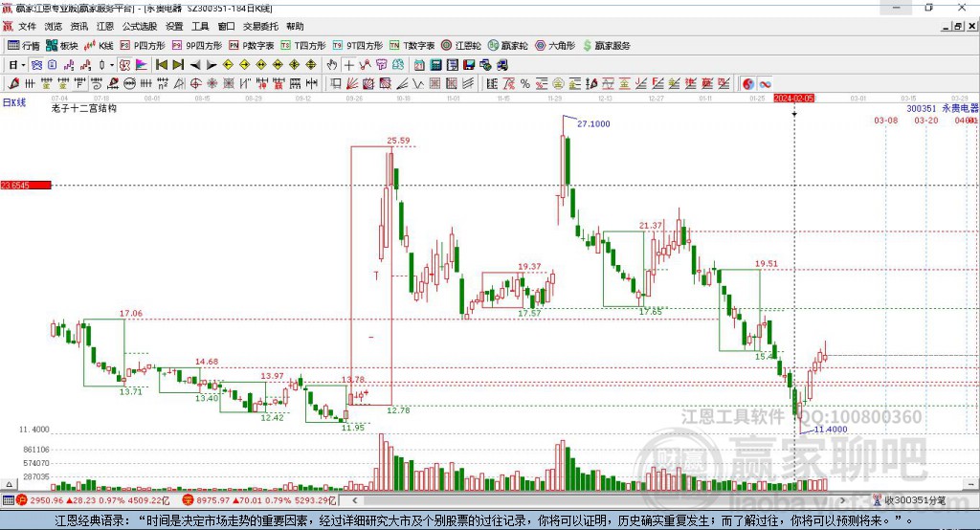Jump to first bar icon
This screenshot has width=980, height=530.
coord(161,65)
